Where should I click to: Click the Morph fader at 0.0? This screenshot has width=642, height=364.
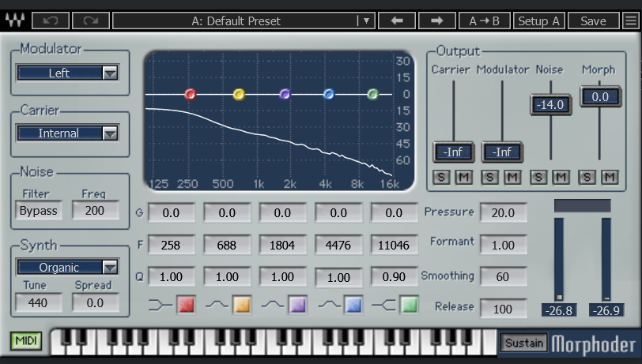(x=600, y=97)
